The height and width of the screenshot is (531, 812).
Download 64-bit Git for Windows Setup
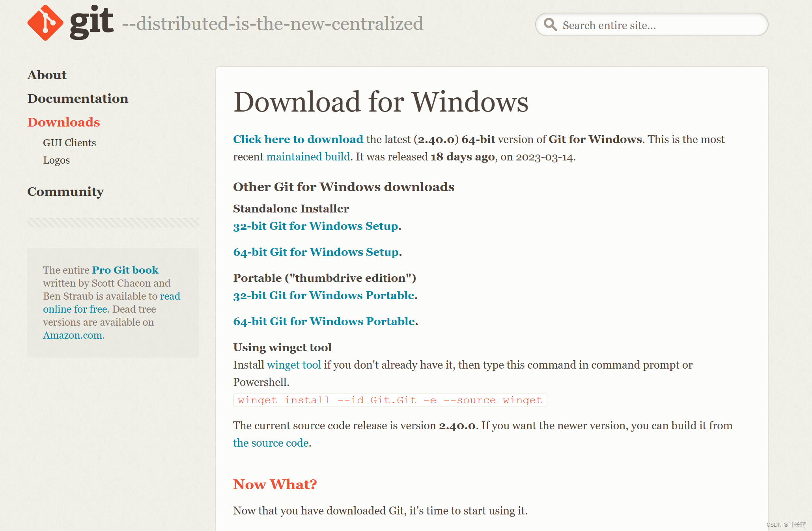(316, 252)
